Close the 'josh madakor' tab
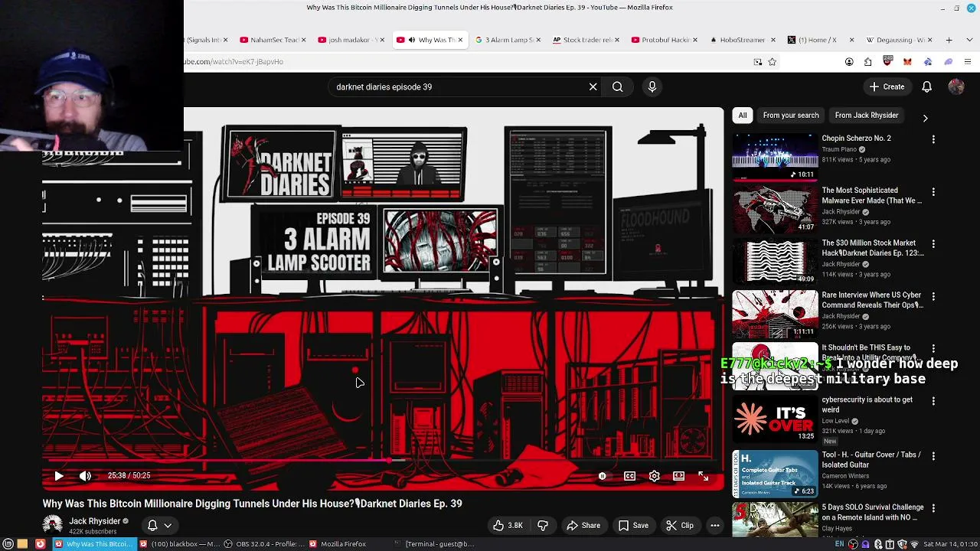 [381, 40]
